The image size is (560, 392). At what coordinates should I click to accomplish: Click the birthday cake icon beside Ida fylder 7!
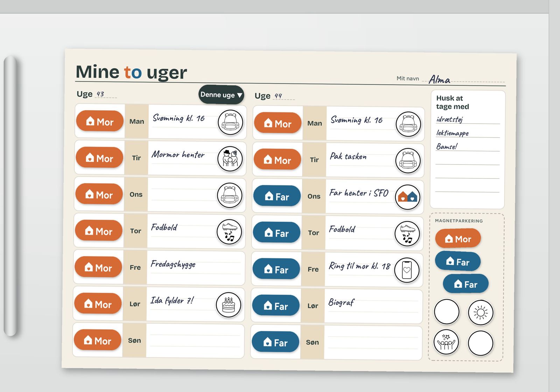(x=229, y=305)
